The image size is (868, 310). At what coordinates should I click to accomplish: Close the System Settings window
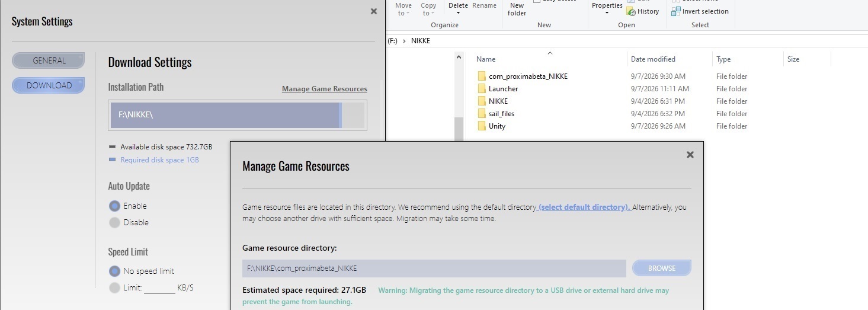point(373,11)
